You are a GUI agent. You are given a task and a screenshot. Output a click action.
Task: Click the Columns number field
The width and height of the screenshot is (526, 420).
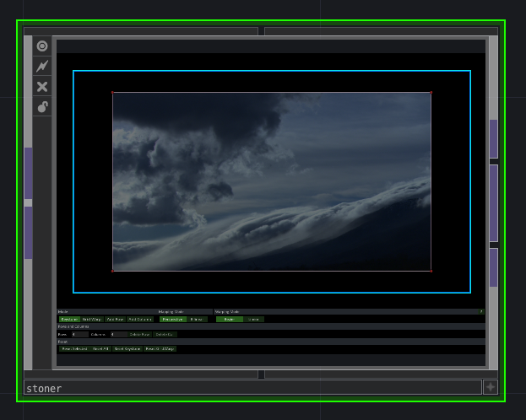tap(118, 334)
